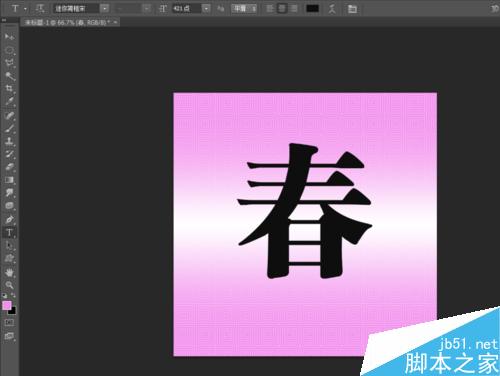
Task: Select the Path Selection tool
Action: [9, 246]
